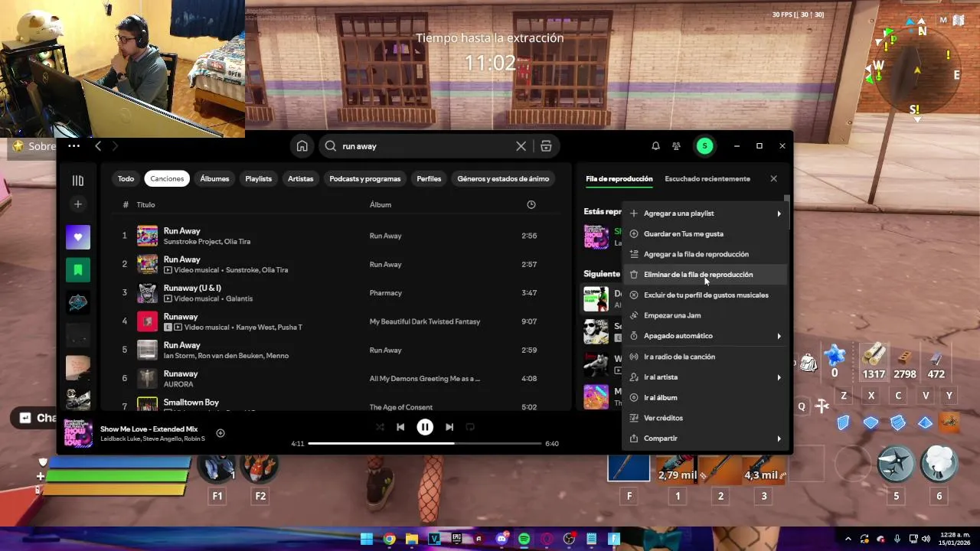Viewport: 980px width, 551px height.
Task: Select 'Guardar en Tus me gusta'
Action: 706,234
